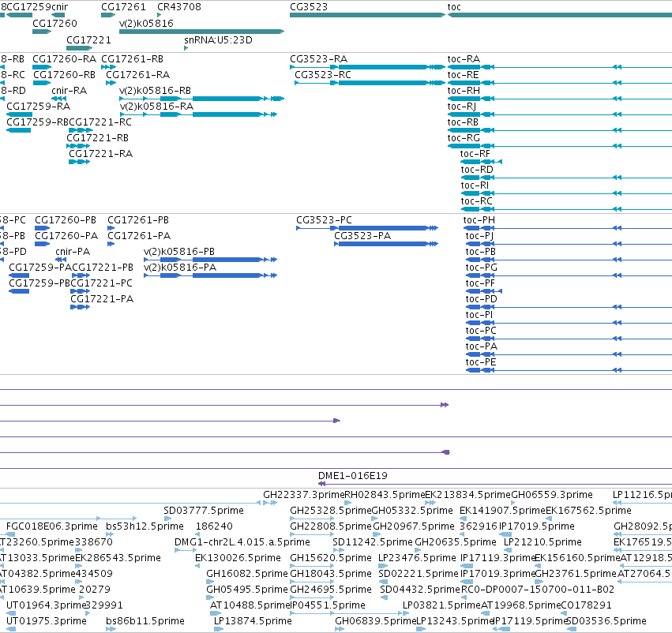Click the cnir-RA transcript
Screen dimensions: 672x633
click(58, 99)
